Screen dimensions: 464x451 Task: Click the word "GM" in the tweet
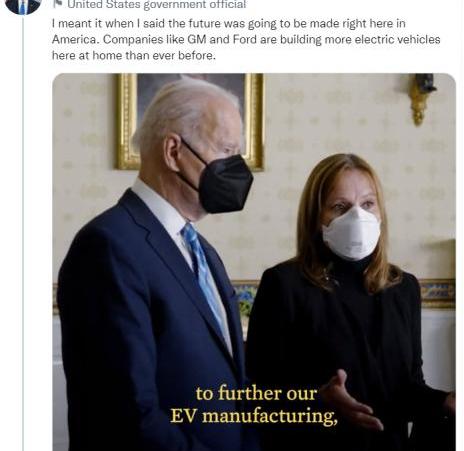tap(197, 39)
